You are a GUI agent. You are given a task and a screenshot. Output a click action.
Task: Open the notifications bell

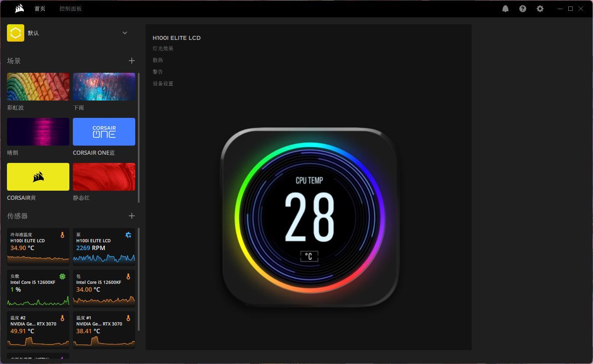coord(505,9)
